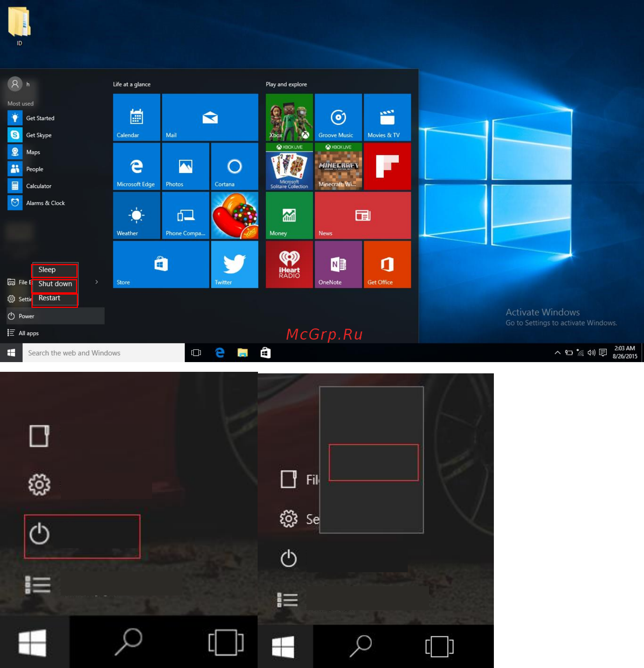Click the Search the web and Windows box
Viewport: 644px width, 668px height.
104,353
